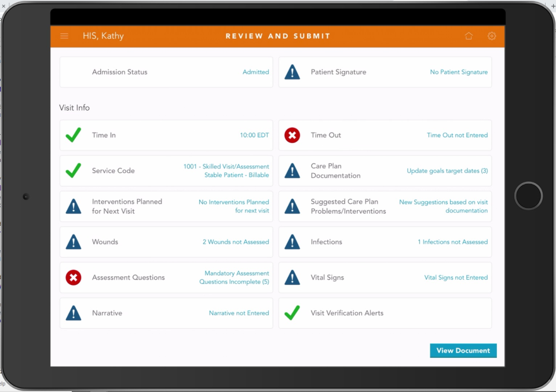Click the warning triangle beside Patient Signature
The width and height of the screenshot is (556, 392).
[x=292, y=72]
